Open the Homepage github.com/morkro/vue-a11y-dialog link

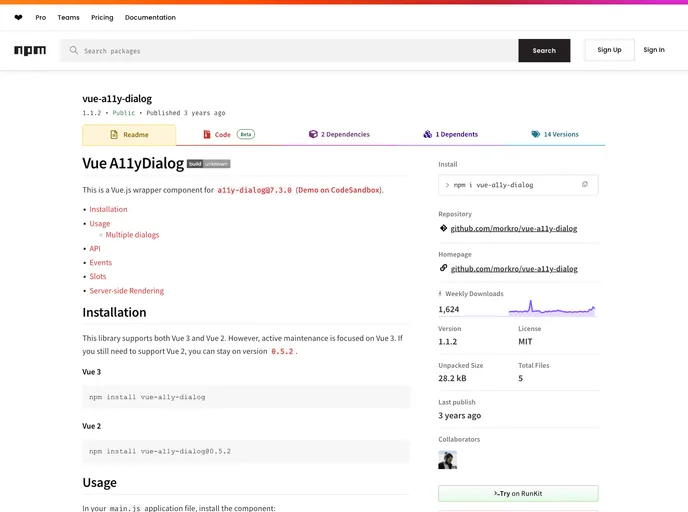click(x=514, y=269)
